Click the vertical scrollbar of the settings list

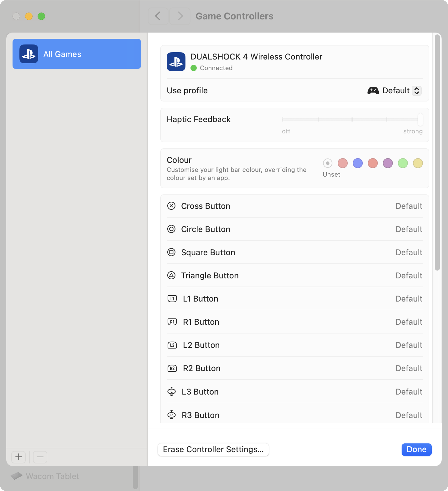[437, 152]
